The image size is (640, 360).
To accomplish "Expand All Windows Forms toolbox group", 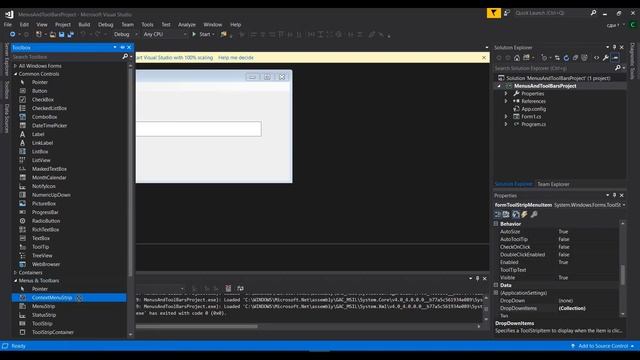I will click(16, 66).
